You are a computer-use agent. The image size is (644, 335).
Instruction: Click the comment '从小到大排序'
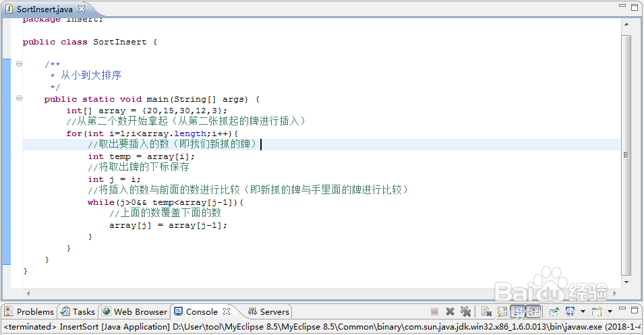pyautogui.click(x=91, y=75)
